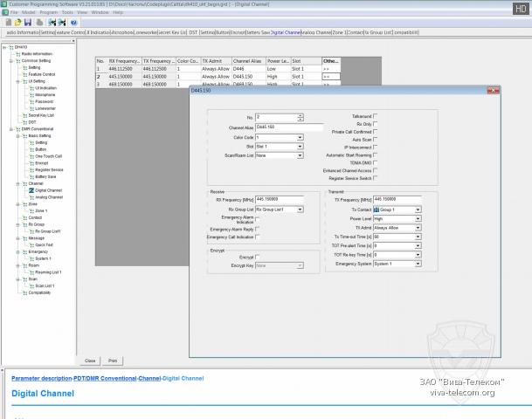Image resolution: width=532 pixels, height=419 pixels.
Task: Click the Tx Contact group icon
Action: click(x=377, y=209)
